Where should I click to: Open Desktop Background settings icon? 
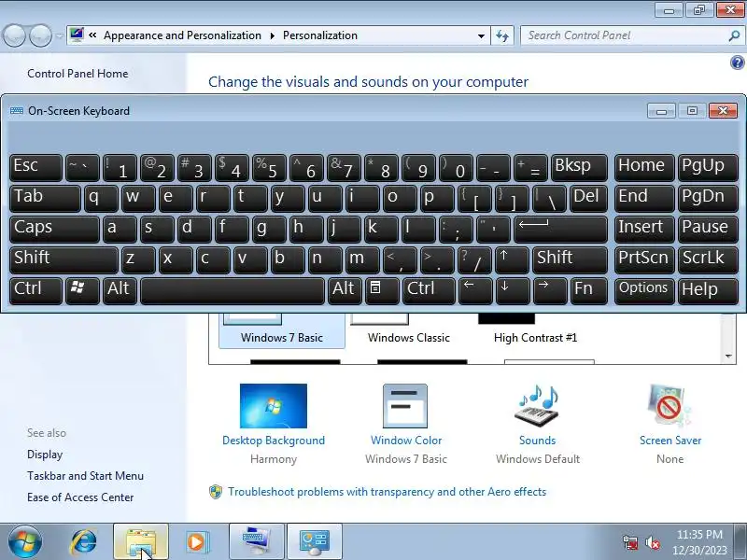(274, 406)
